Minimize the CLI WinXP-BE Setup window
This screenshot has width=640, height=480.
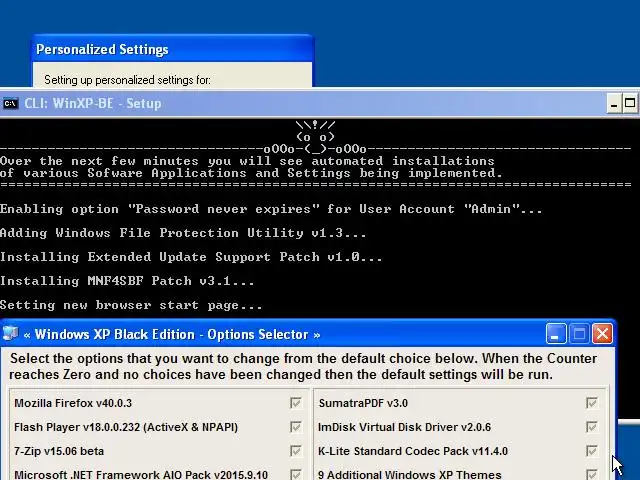[613, 103]
